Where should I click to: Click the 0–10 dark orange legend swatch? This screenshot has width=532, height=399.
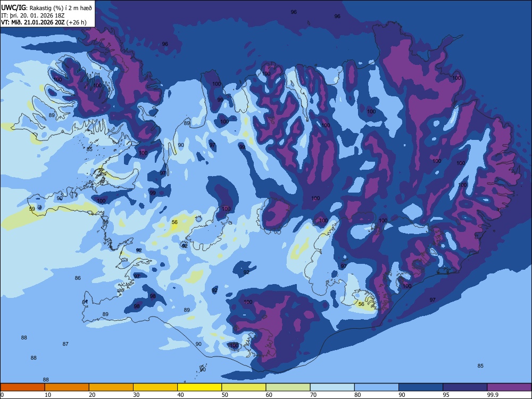pos(22,387)
